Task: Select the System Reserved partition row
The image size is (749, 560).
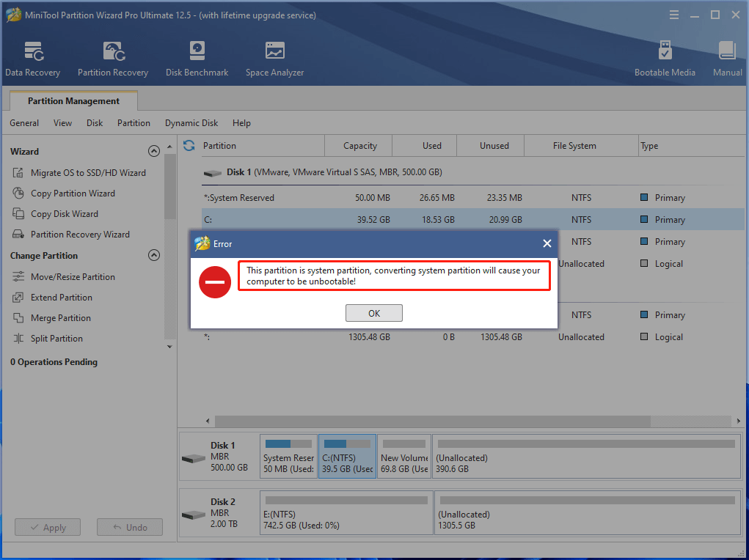Action: click(x=473, y=198)
